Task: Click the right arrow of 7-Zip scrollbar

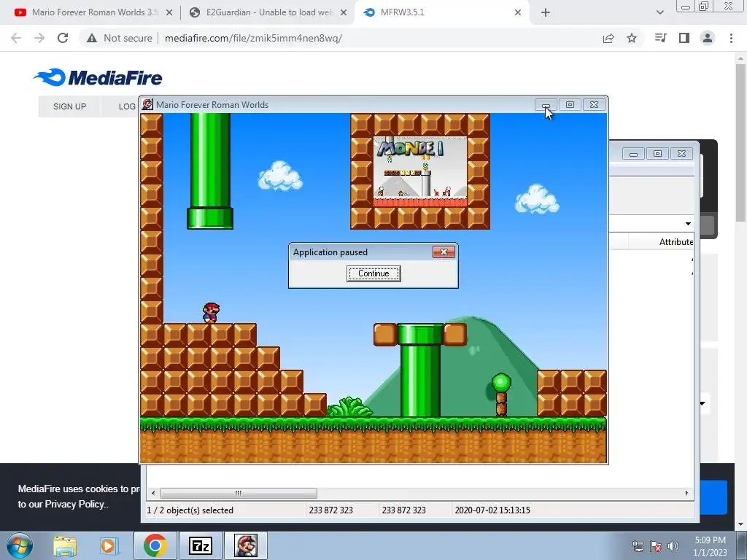Action: [x=686, y=493]
